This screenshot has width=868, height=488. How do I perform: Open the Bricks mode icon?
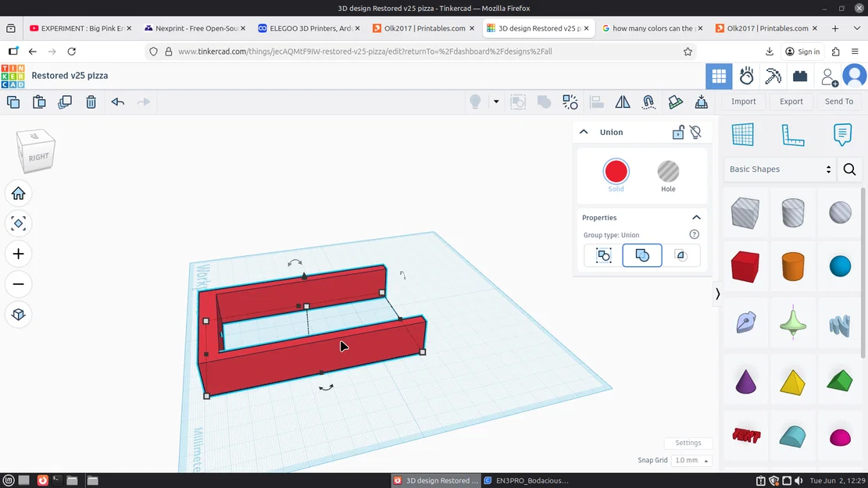pyautogui.click(x=800, y=77)
